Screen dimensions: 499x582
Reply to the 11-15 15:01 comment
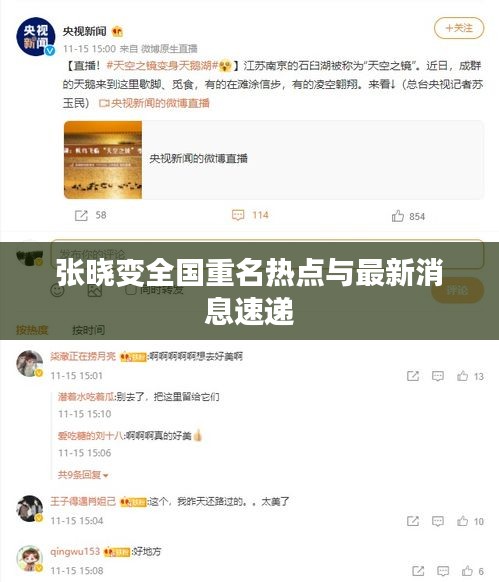coord(438,376)
